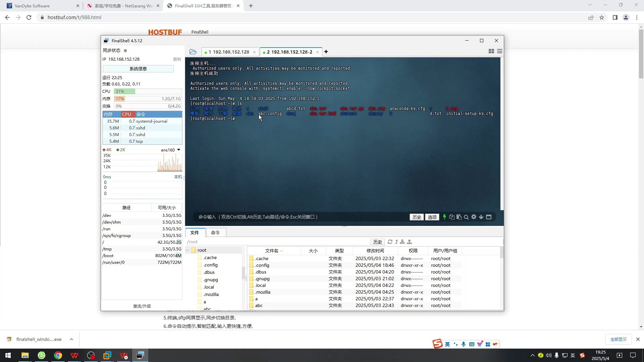Click the Sogou microphone voice input icon
The height and width of the screenshot is (362, 644).
[x=464, y=344]
